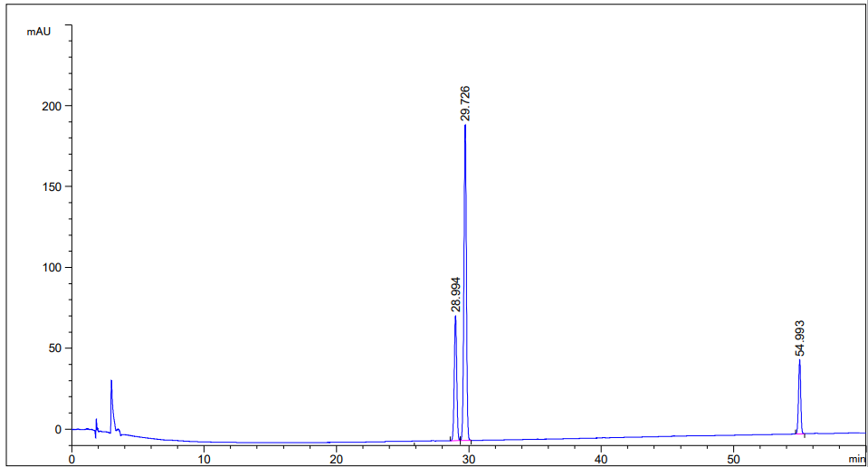Select the apex of the 54.993 peak
The height and width of the screenshot is (467, 868).
click(x=799, y=360)
